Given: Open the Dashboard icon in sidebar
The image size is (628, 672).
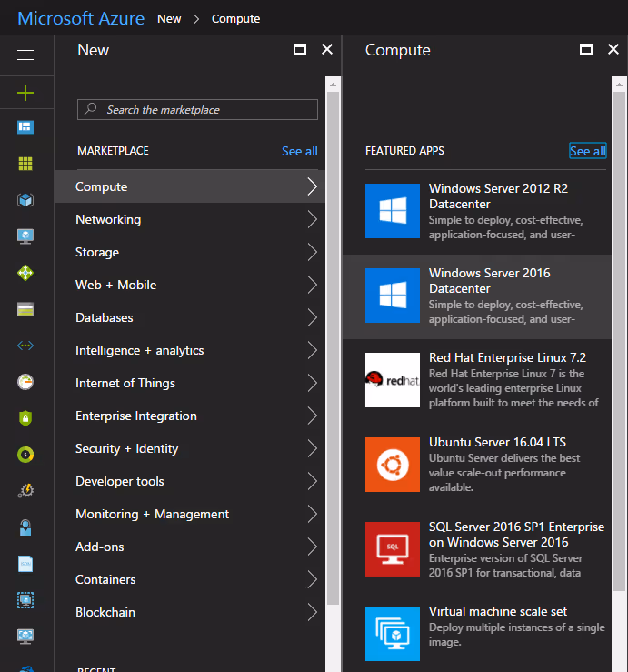Looking at the screenshot, I should pyautogui.click(x=25, y=127).
